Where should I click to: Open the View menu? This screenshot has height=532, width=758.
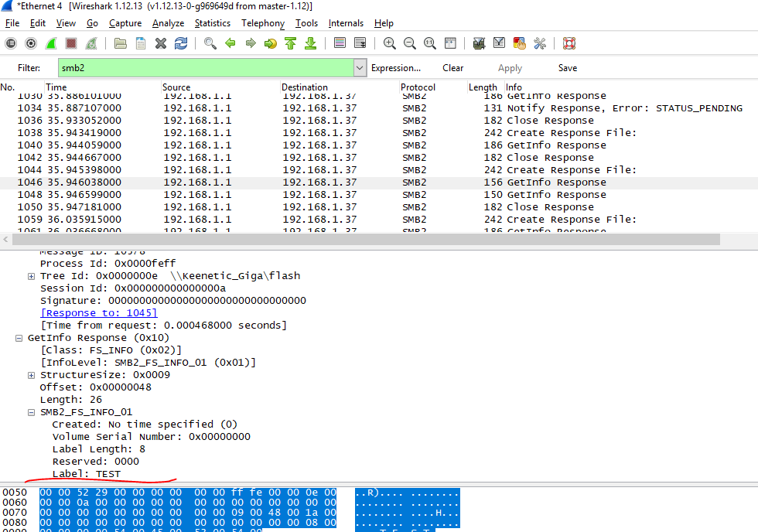pyautogui.click(x=66, y=23)
